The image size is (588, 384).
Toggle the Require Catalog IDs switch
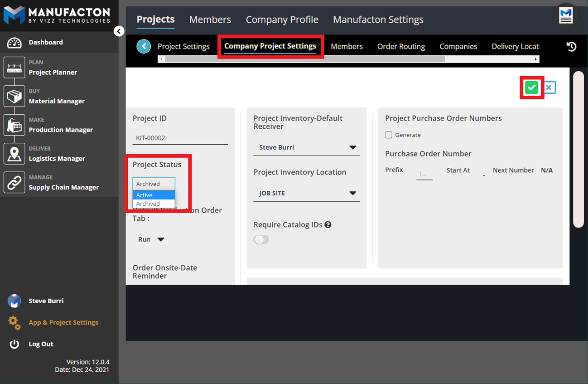pyautogui.click(x=261, y=240)
